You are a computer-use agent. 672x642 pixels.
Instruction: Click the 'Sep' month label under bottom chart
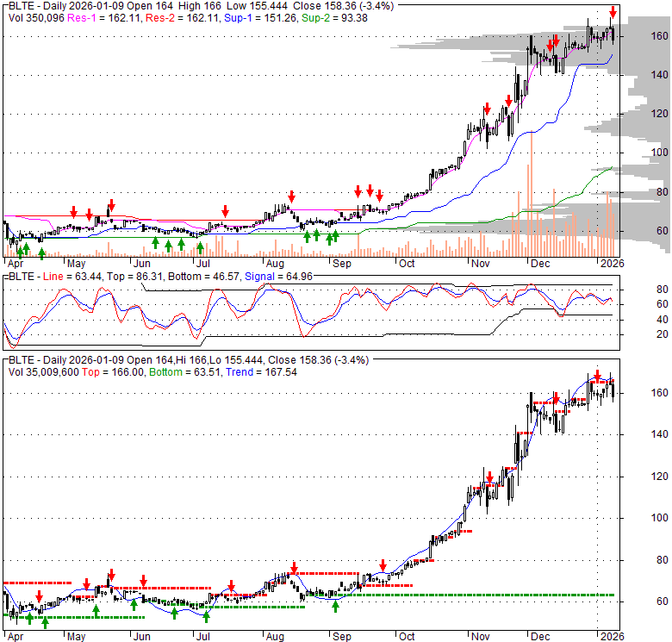(x=342, y=637)
